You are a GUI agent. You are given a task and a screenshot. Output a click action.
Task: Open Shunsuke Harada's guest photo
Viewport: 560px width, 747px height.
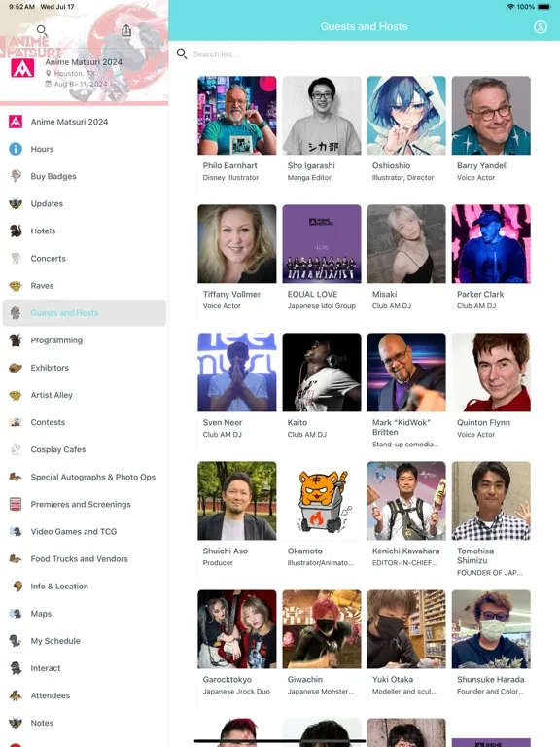491,629
